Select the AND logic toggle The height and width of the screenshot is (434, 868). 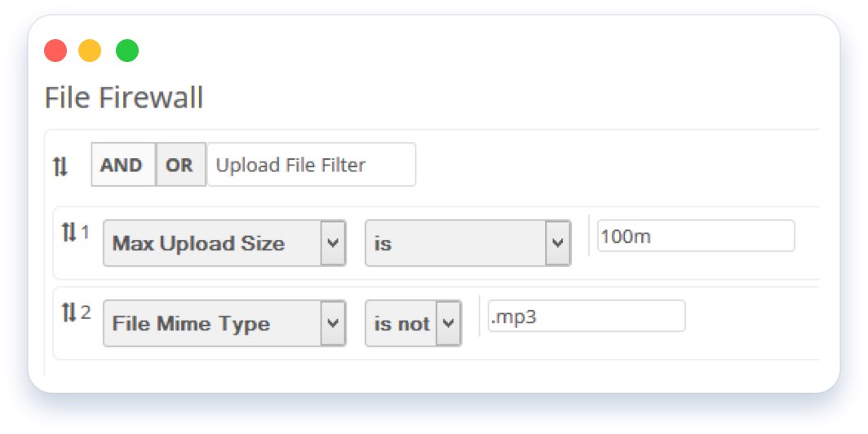tap(123, 165)
